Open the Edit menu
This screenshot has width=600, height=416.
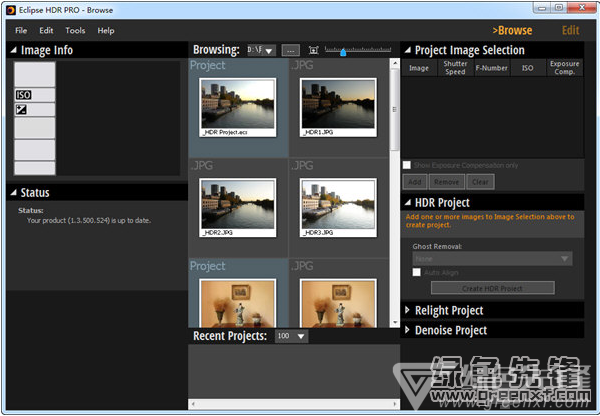tap(46, 31)
